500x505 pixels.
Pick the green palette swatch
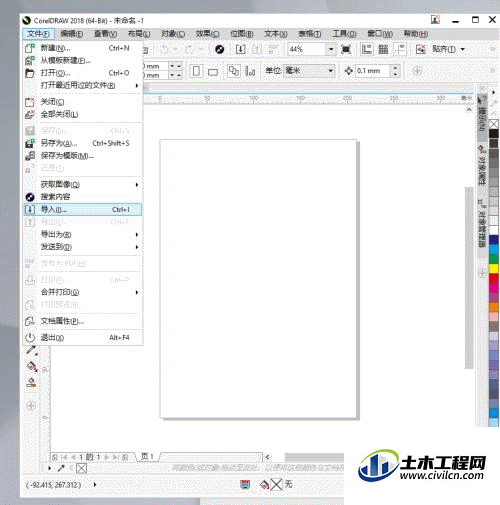(494, 259)
